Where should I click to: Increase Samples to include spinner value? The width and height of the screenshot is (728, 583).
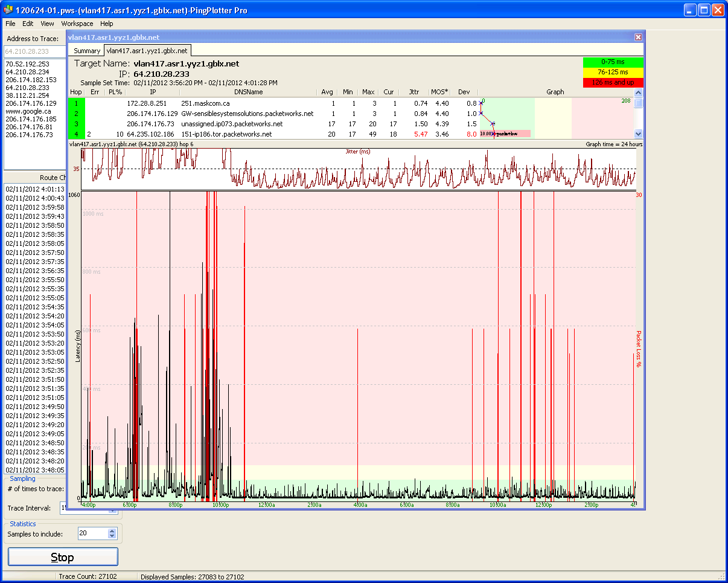111,530
